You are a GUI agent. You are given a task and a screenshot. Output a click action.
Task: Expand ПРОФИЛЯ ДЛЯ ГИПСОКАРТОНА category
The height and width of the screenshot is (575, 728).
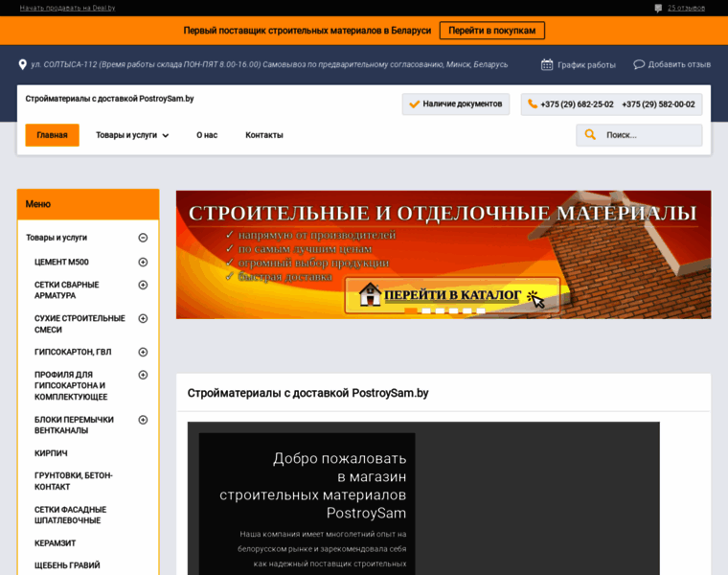[143, 375]
